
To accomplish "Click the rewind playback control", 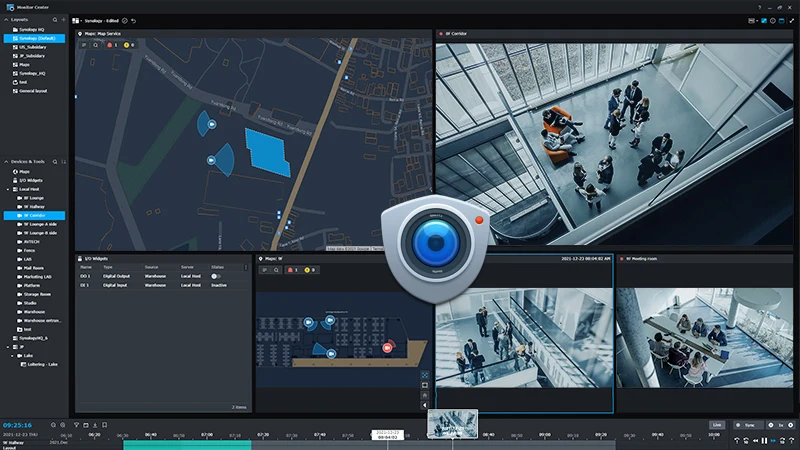I will pos(755,440).
